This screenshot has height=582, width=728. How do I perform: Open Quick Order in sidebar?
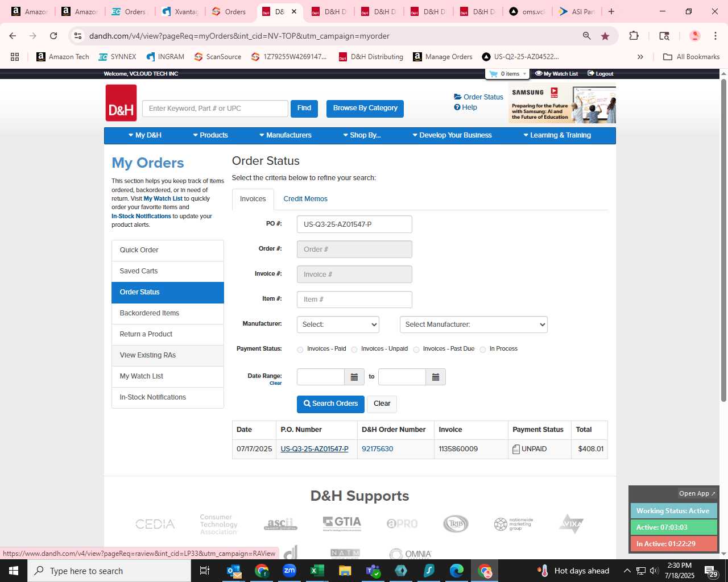(168, 250)
